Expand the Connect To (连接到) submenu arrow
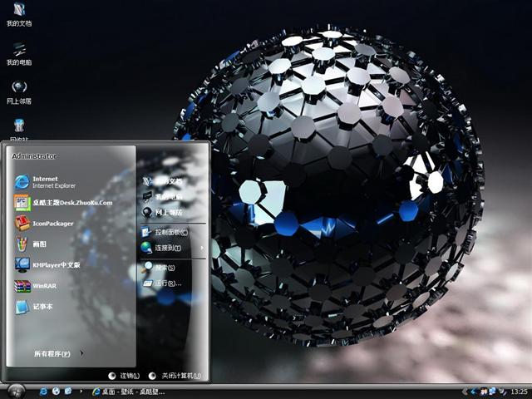532x399 pixels. (202, 248)
